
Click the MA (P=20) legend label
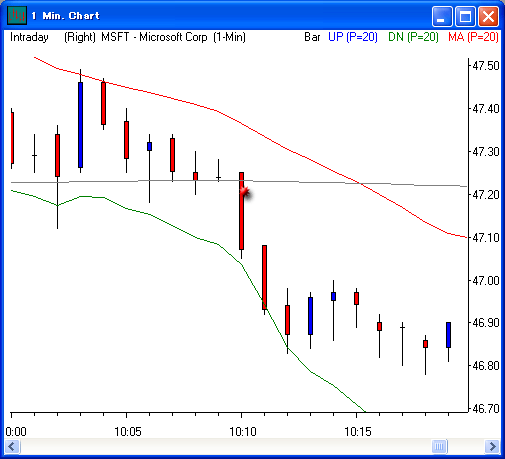tap(473, 37)
